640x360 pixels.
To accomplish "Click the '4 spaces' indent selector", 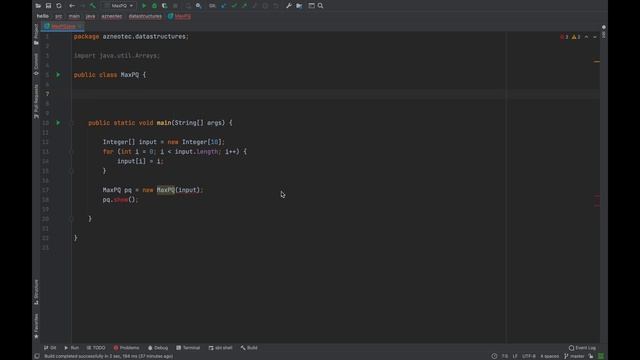I will coord(549,356).
